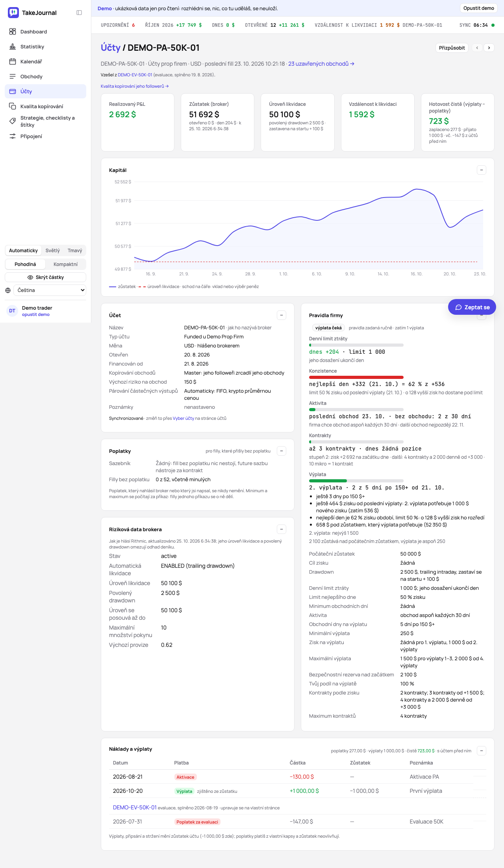This screenshot has width=504, height=868.
Task: Click the Účty card icon
Action: [x=13, y=91]
